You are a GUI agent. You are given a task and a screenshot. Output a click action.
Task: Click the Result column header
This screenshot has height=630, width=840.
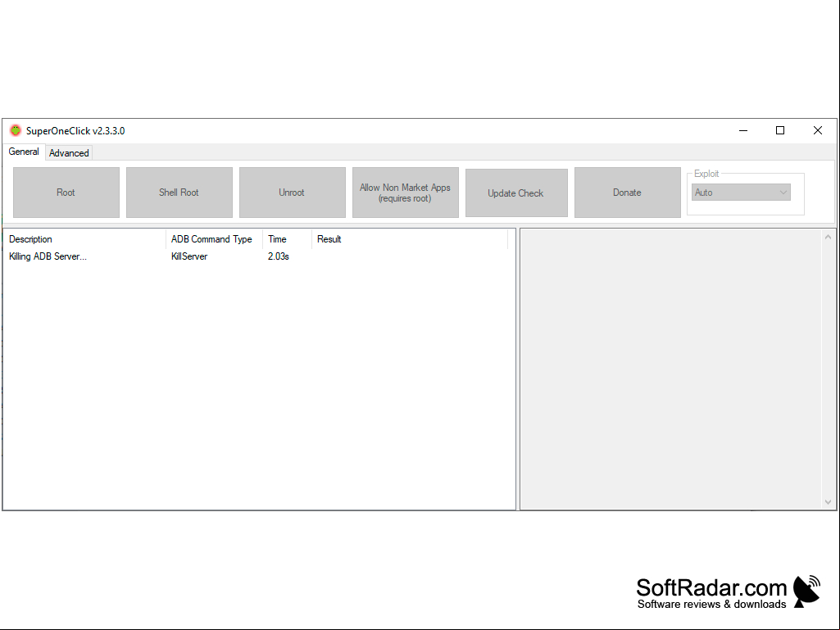pos(410,239)
